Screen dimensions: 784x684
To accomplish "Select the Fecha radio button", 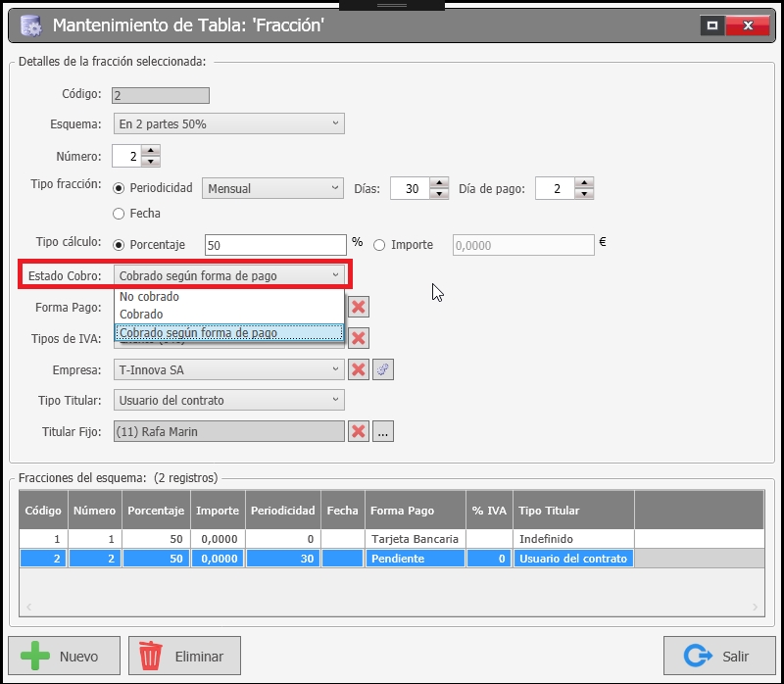I will pos(119,214).
